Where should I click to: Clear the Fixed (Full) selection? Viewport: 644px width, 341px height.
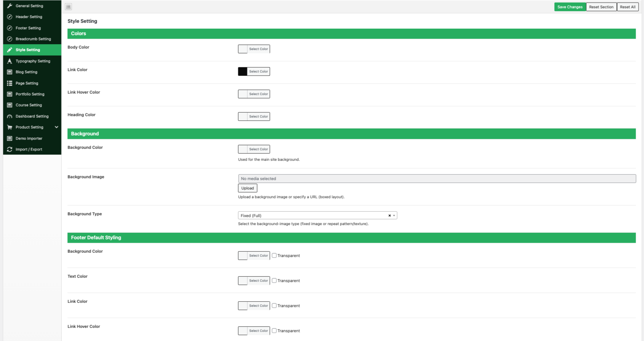tap(389, 215)
